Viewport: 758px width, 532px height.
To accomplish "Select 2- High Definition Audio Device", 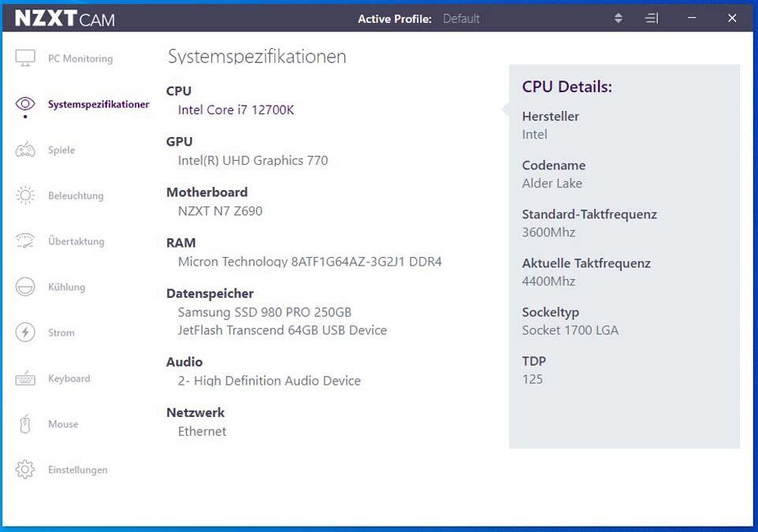I will tap(269, 381).
